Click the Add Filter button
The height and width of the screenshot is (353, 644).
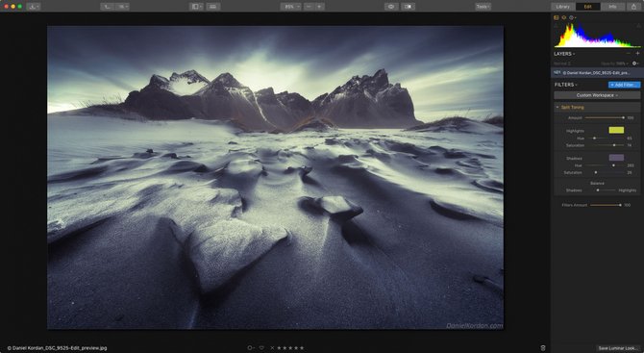(624, 85)
